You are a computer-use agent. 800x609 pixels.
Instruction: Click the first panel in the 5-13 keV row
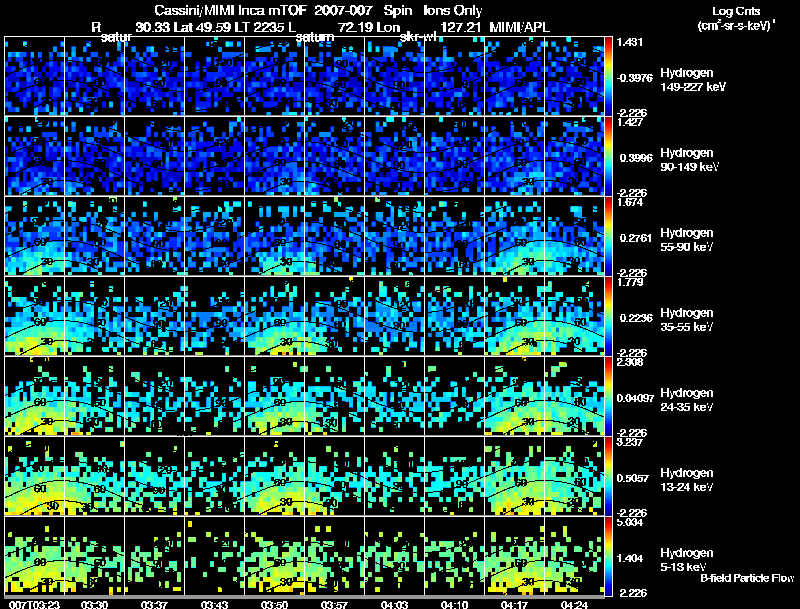[x=35, y=556]
